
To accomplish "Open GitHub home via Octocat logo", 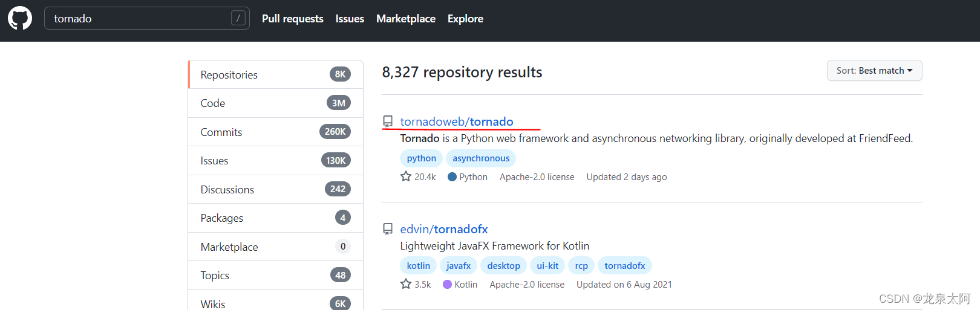I will [20, 18].
